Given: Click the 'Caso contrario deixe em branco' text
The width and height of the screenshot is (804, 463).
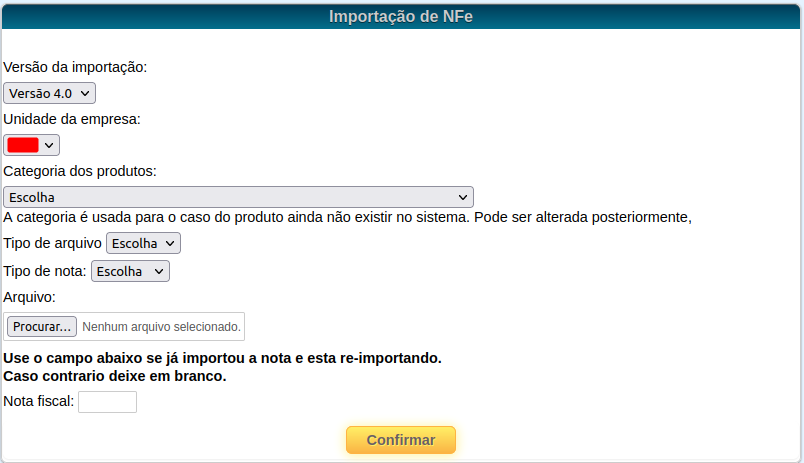Looking at the screenshot, I should (115, 376).
